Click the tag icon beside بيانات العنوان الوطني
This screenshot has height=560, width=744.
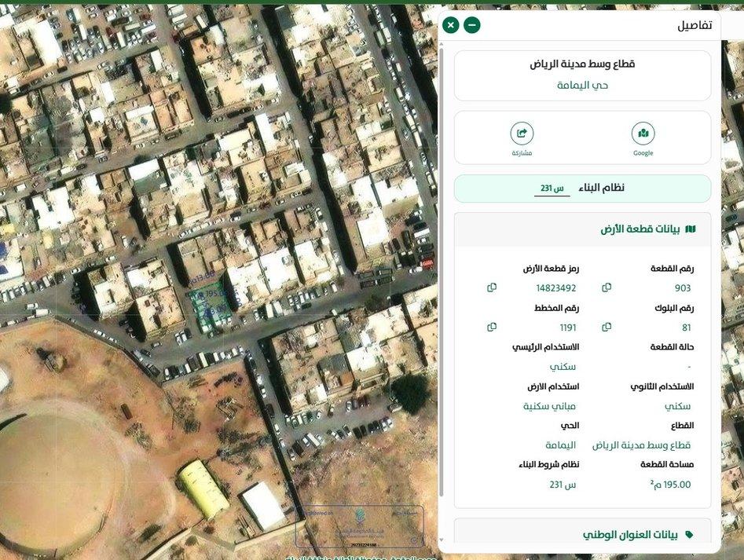pos(690,535)
